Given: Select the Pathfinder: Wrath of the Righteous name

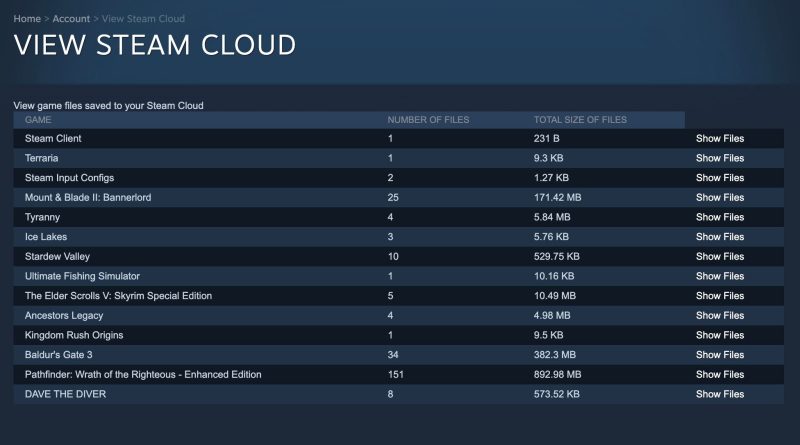Looking at the screenshot, I should point(143,375).
